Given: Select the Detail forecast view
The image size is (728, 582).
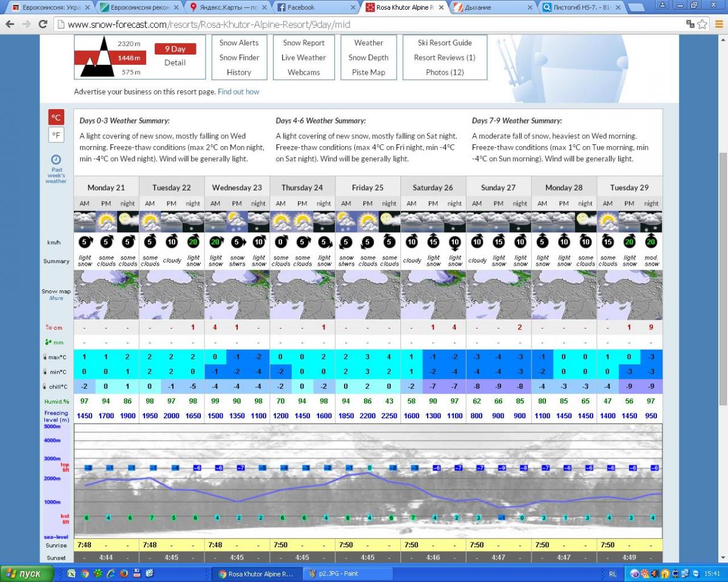Looking at the screenshot, I should coord(175,62).
